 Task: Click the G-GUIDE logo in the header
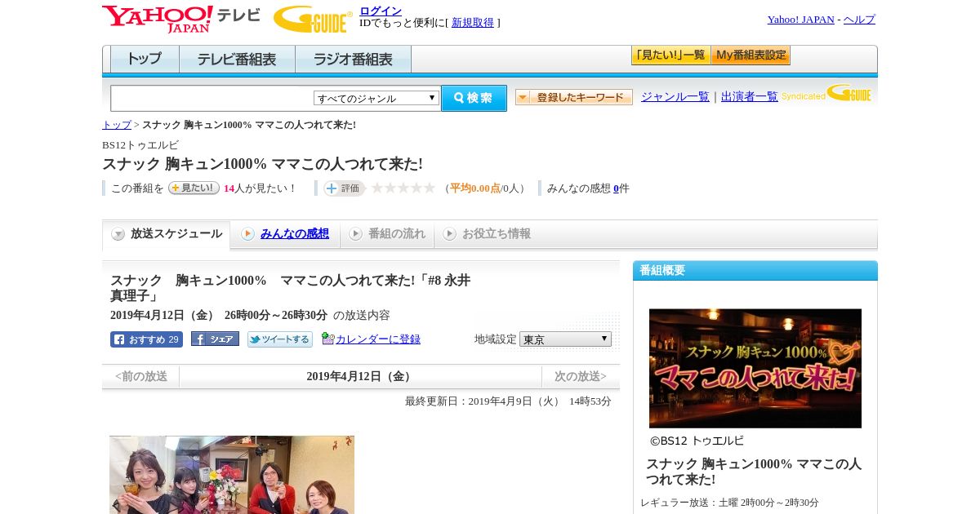tap(313, 20)
